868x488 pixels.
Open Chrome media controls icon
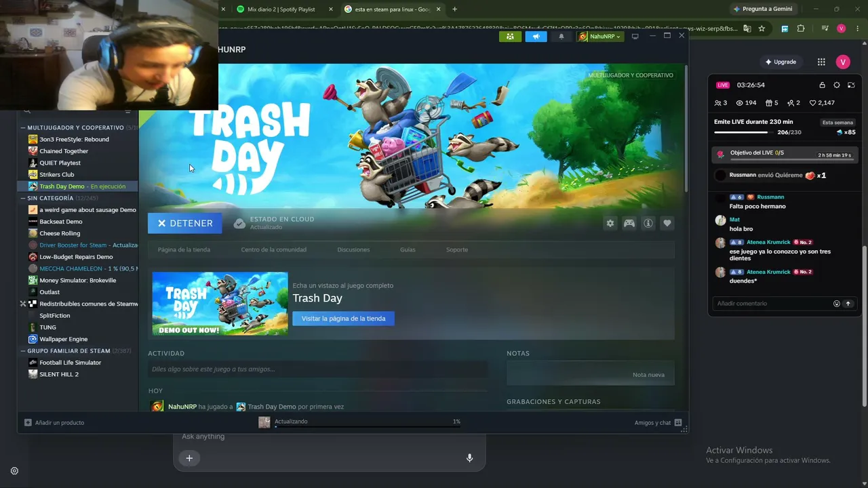(825, 28)
